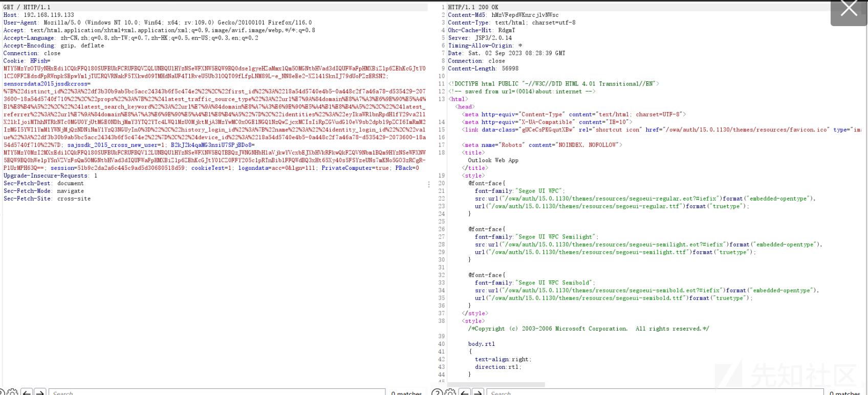868x395 pixels.
Task: Click the meta name="Robots" tag line
Action: click(542, 145)
